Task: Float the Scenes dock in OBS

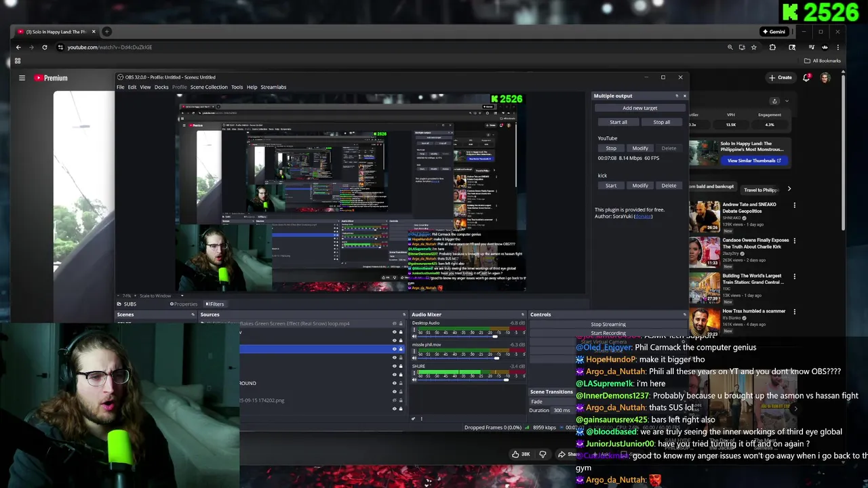Action: (193, 314)
